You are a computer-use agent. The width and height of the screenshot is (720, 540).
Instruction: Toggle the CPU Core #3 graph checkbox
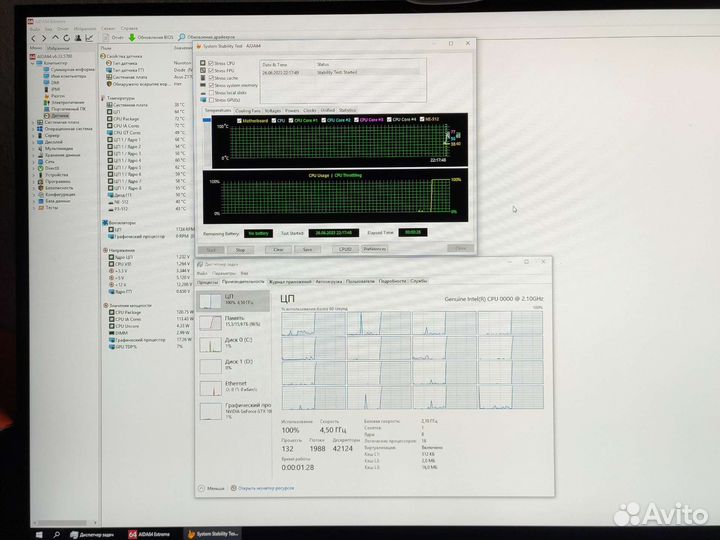coord(356,120)
